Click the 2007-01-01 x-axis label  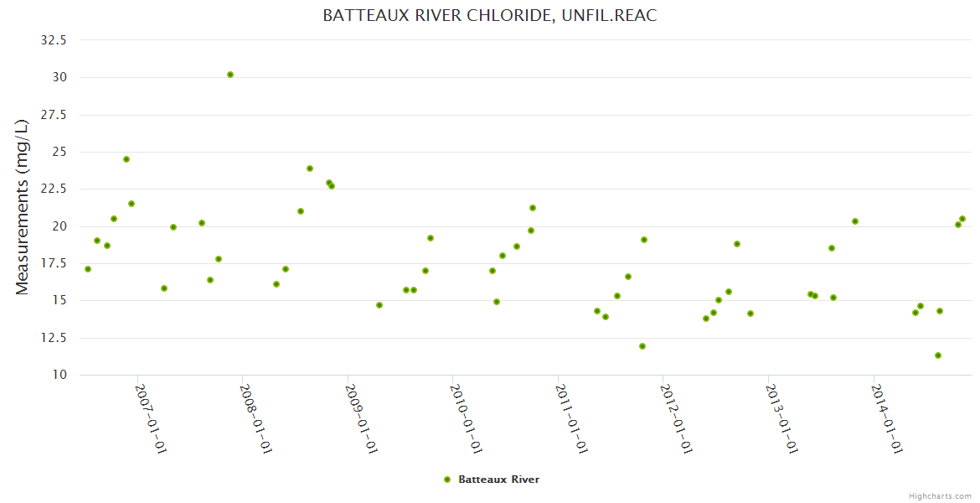(152, 419)
